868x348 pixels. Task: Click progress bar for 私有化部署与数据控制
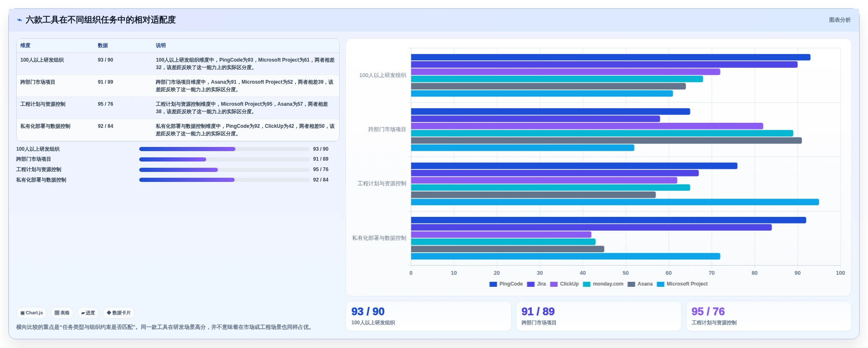point(224,180)
